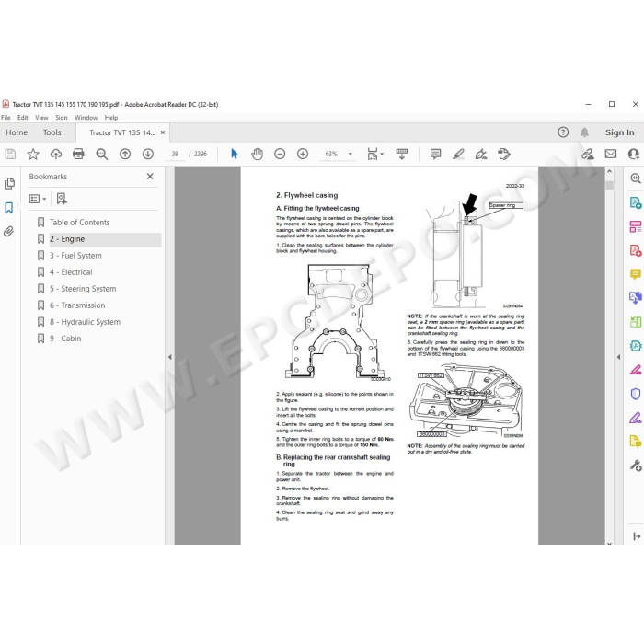Open Organize Pages tool in sidebar
Screen dimensions: 644x644
[636, 226]
